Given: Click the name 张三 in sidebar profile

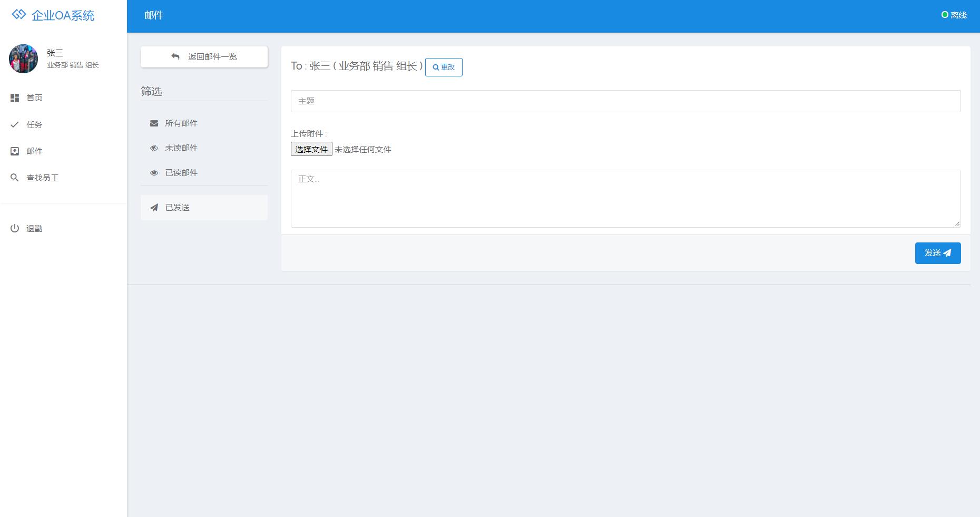Looking at the screenshot, I should pyautogui.click(x=55, y=53).
